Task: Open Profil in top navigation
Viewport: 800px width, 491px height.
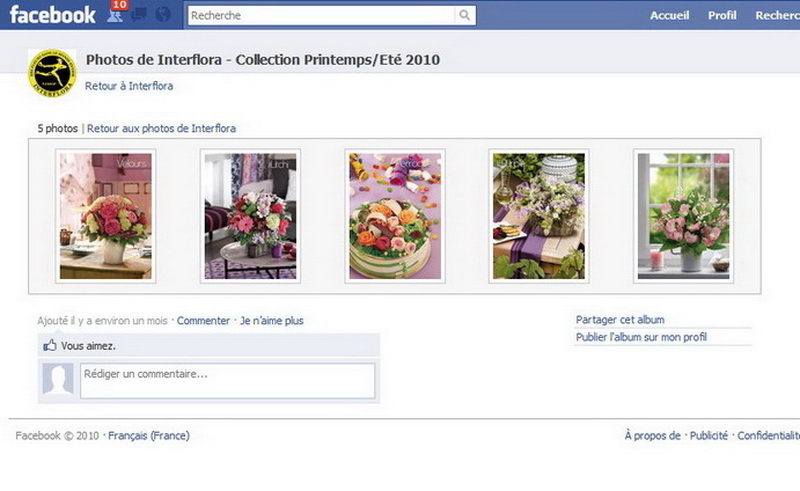Action: 722,15
